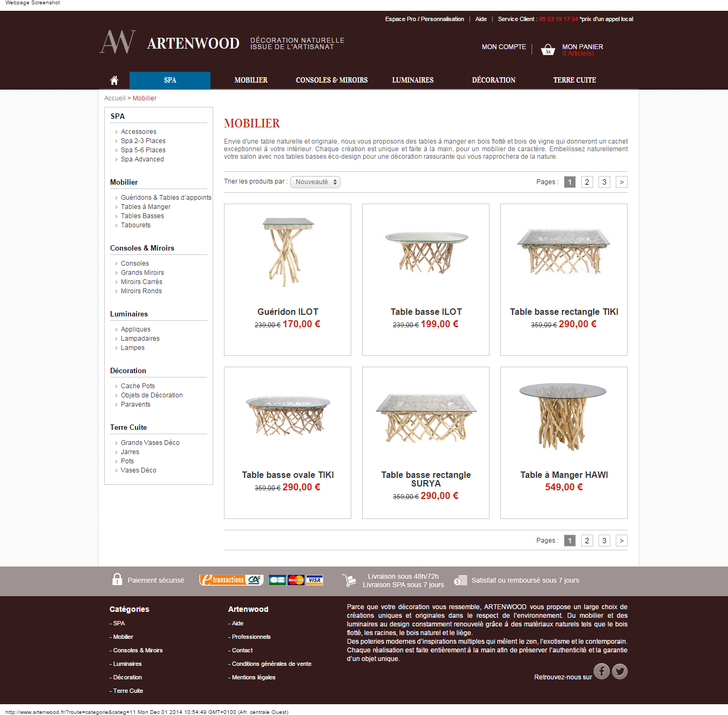Open the DÉCORATION navigation tab
The width and height of the screenshot is (728, 715).
coord(494,80)
